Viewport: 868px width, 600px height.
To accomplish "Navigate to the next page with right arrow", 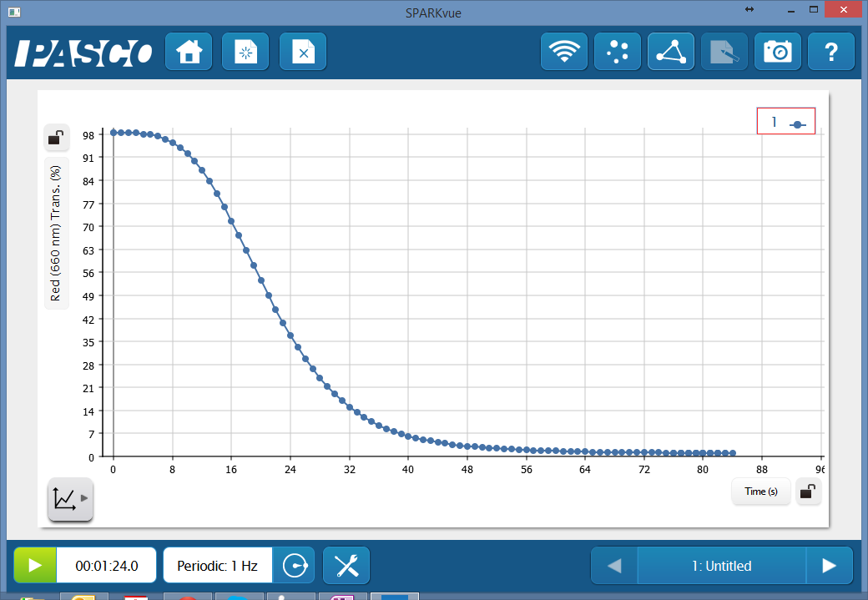I will (829, 565).
